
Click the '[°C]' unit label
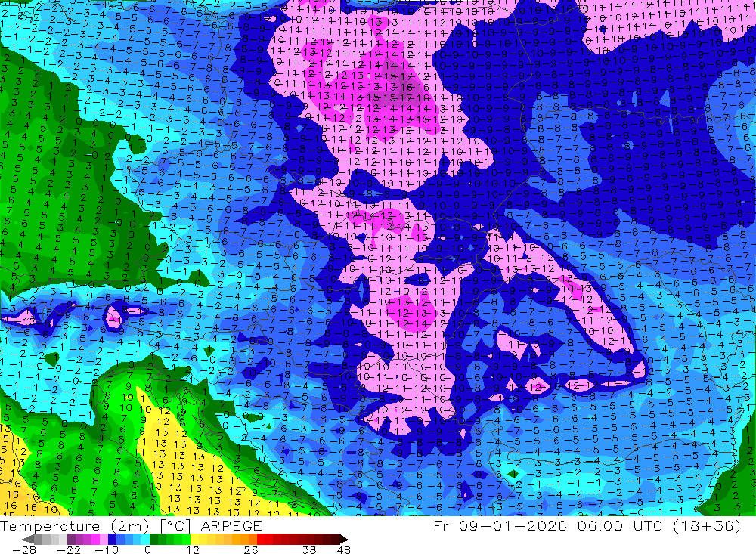point(175,526)
